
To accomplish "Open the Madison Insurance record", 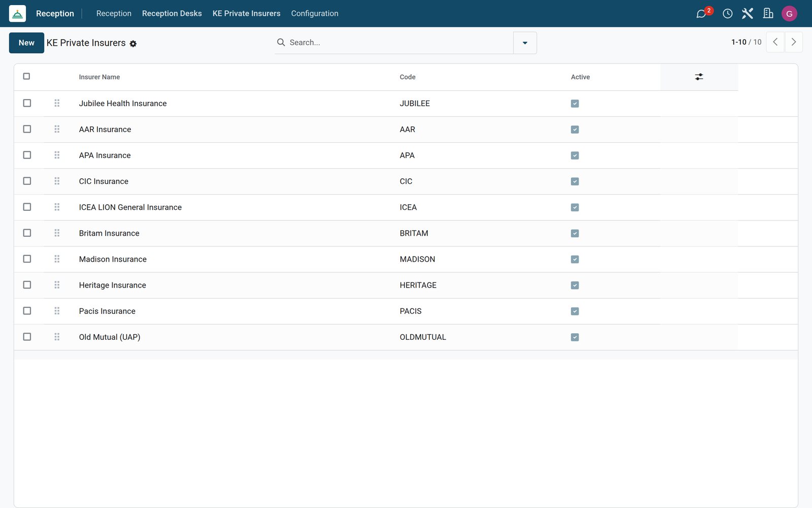I will coord(113,259).
